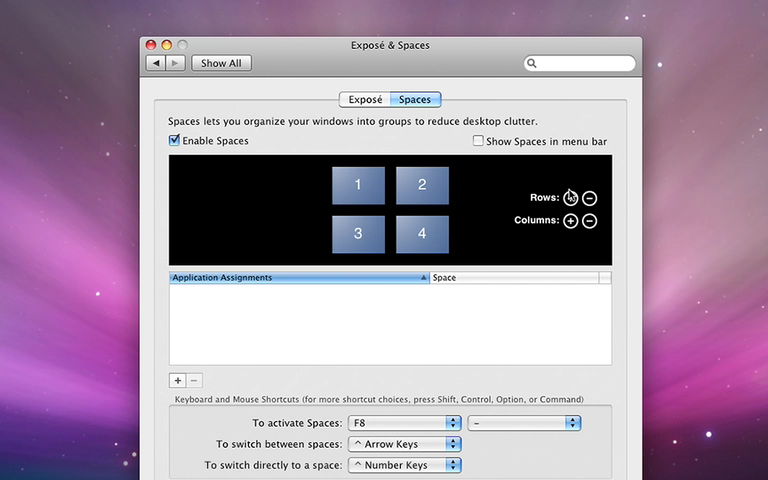Select space thumbnail 4
Viewport: 768px width, 480px height.
422,234
